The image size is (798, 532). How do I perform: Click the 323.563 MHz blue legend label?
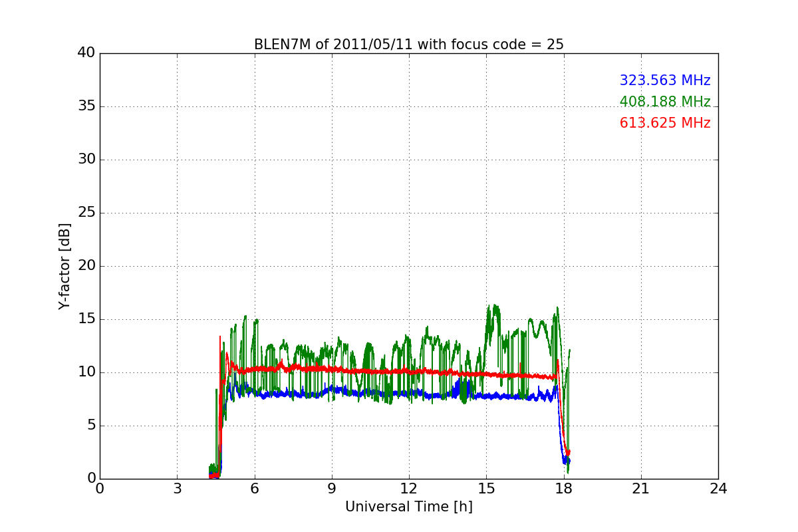point(665,80)
